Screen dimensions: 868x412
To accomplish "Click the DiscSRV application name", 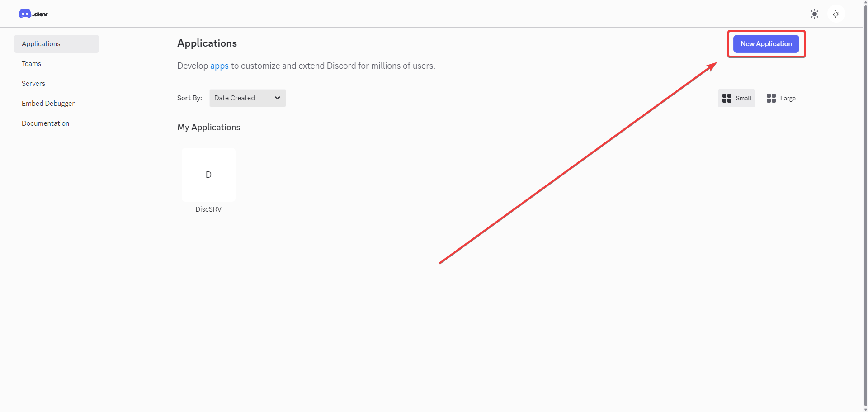I will tap(208, 209).
